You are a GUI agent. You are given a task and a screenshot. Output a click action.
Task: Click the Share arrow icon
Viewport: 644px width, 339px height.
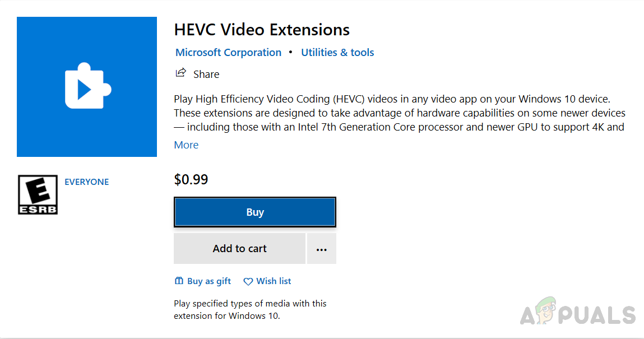pyautogui.click(x=180, y=73)
